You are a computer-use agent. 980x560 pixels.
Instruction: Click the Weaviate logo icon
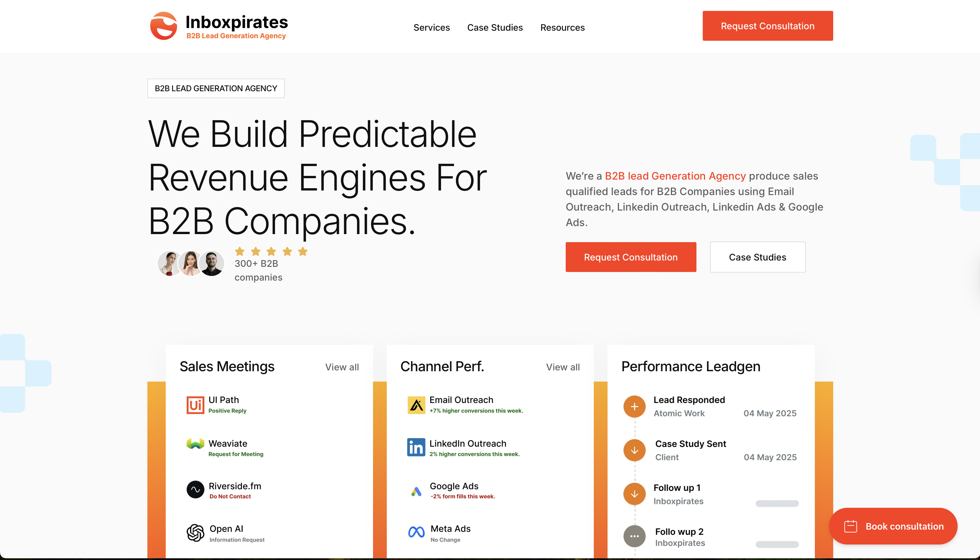tap(195, 445)
